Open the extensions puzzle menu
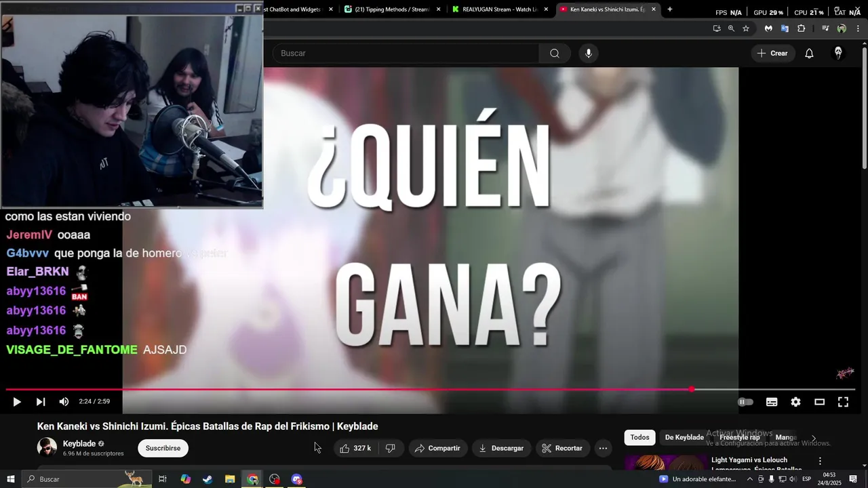Image resolution: width=868 pixels, height=488 pixels. coord(802,28)
